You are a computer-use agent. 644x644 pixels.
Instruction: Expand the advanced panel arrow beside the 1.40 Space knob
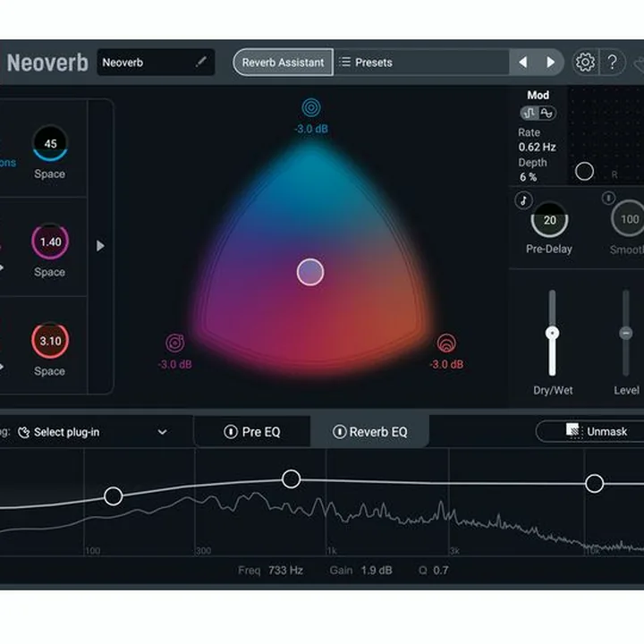coord(100,246)
